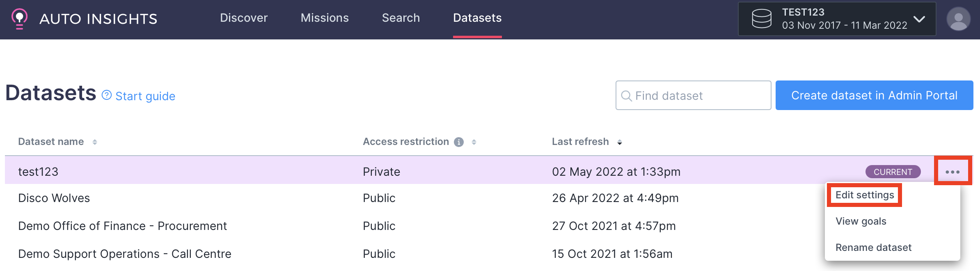The width and height of the screenshot is (980, 271).
Task: Click the Start guide help icon
Action: pos(107,95)
